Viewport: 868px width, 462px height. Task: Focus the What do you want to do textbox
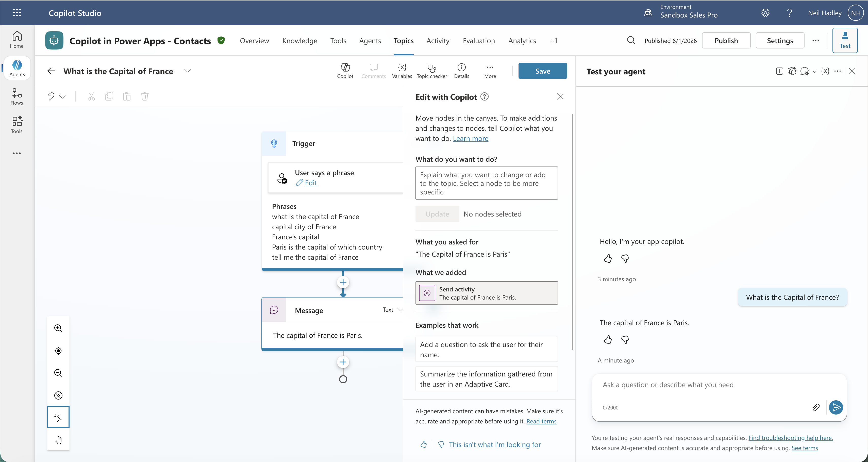pyautogui.click(x=487, y=183)
